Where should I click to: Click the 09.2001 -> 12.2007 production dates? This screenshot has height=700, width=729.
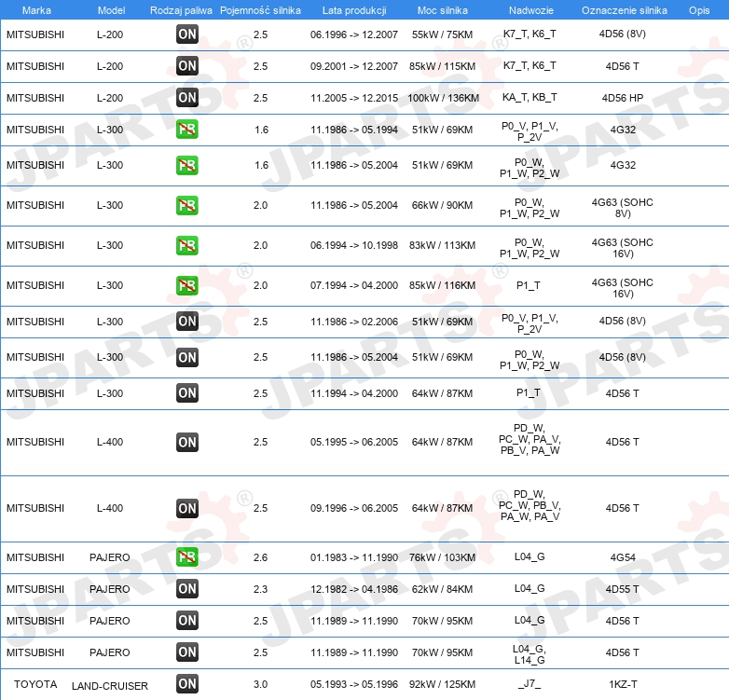point(354,66)
